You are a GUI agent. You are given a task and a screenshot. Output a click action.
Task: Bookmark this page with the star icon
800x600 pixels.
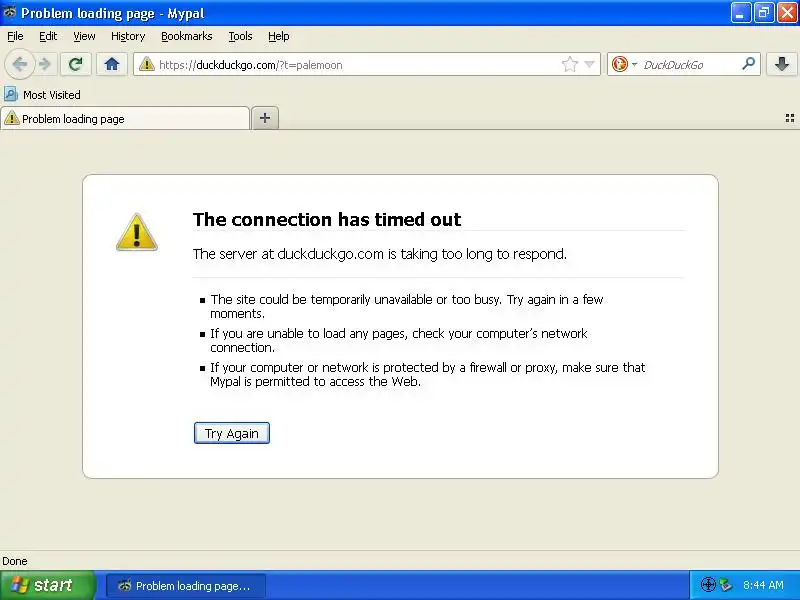click(x=569, y=64)
